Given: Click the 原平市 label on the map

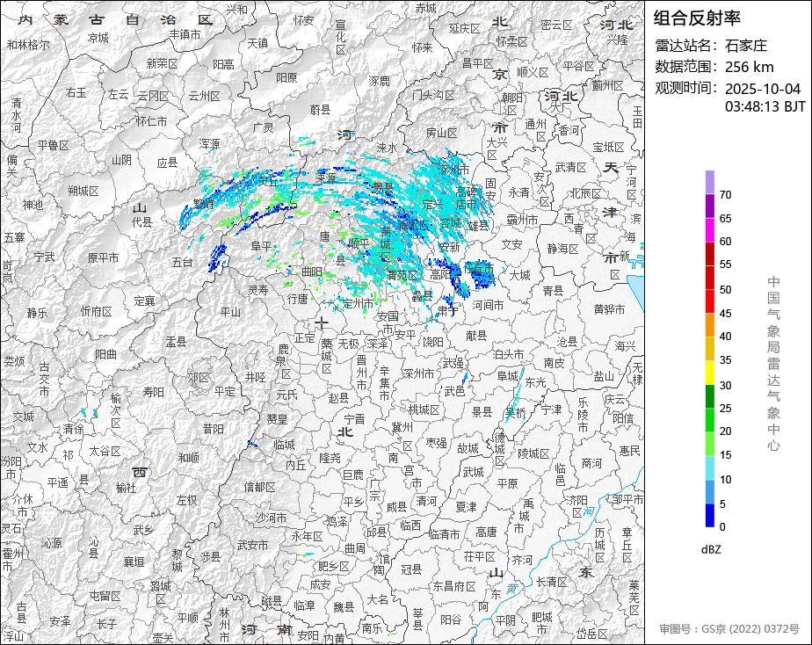Looking at the screenshot, I should click(x=104, y=257).
